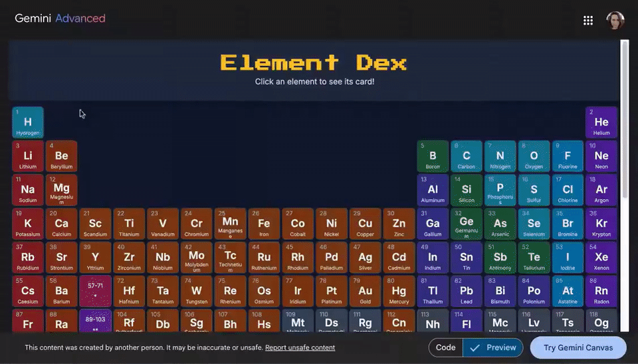Viewport: 638px width, 364px height.
Task: Select the Iron (Fe) tile
Action: tap(264, 224)
